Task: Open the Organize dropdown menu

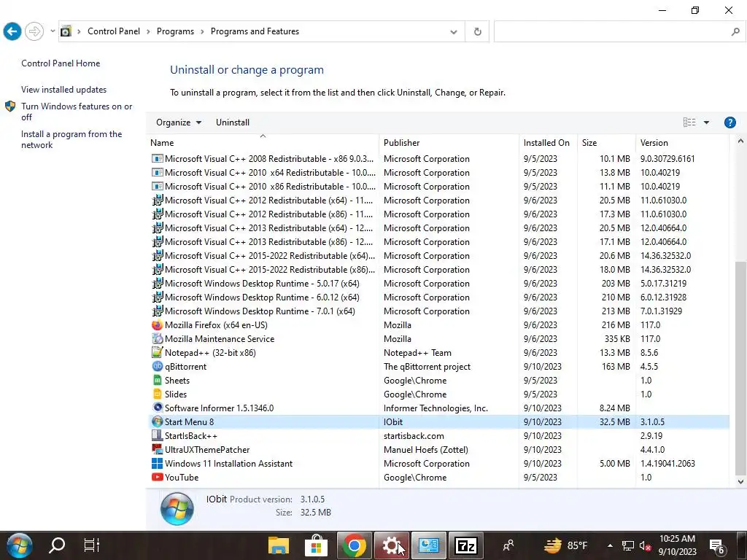Action: click(179, 122)
